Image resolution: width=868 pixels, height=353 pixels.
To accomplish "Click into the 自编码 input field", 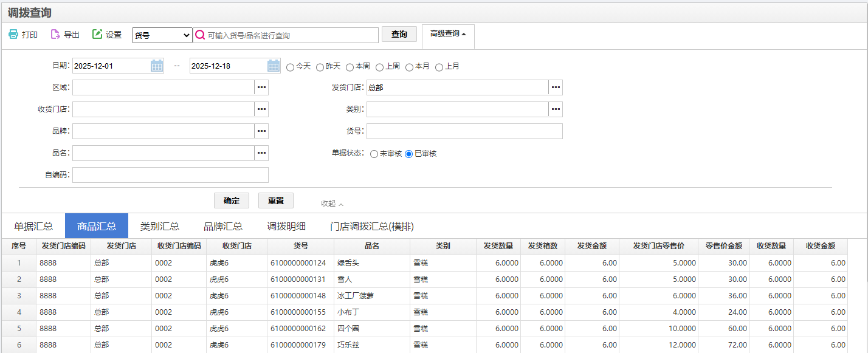I will [x=170, y=175].
